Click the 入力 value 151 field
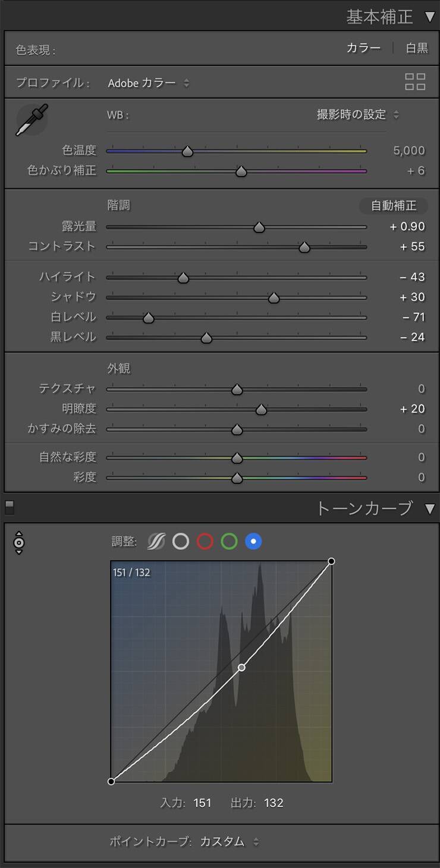 tap(202, 803)
